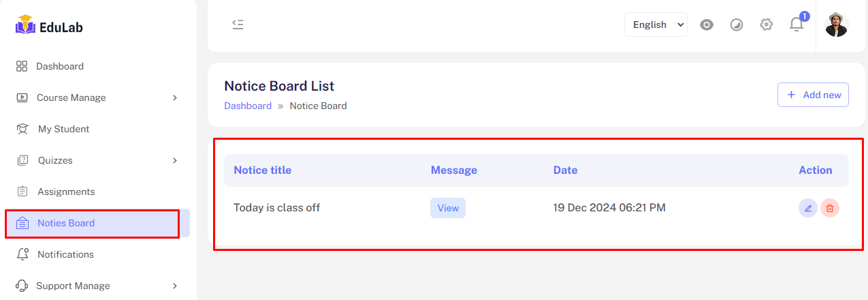Click the Add new button
The image size is (868, 300).
tap(813, 95)
